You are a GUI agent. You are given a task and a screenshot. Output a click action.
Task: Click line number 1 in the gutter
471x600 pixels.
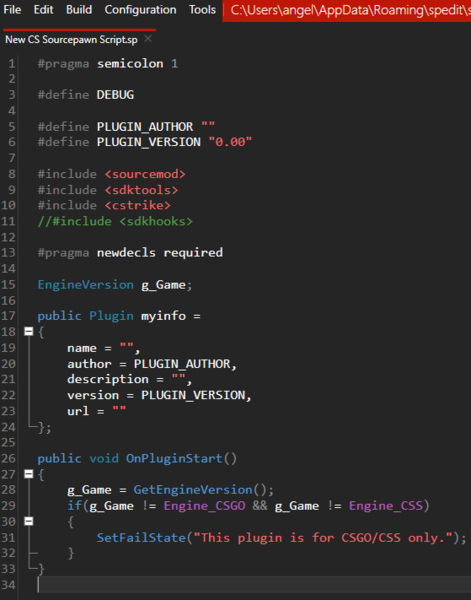coord(12,64)
